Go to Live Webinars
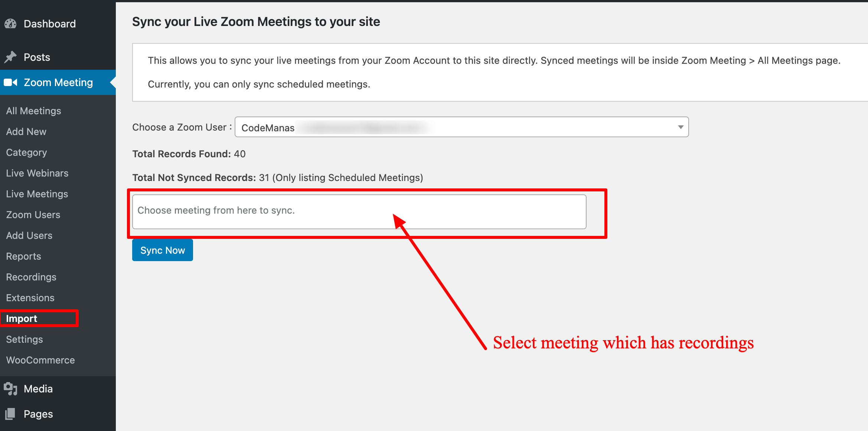The image size is (868, 431). point(37,173)
